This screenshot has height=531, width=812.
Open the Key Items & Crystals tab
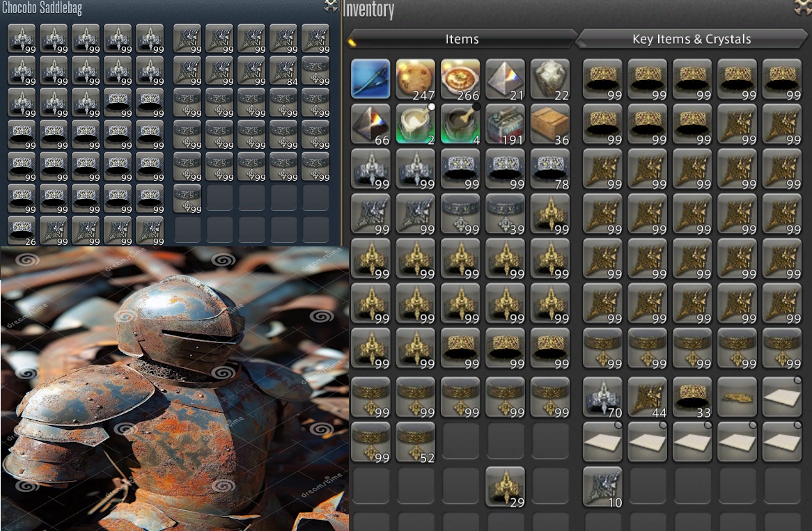pos(692,39)
